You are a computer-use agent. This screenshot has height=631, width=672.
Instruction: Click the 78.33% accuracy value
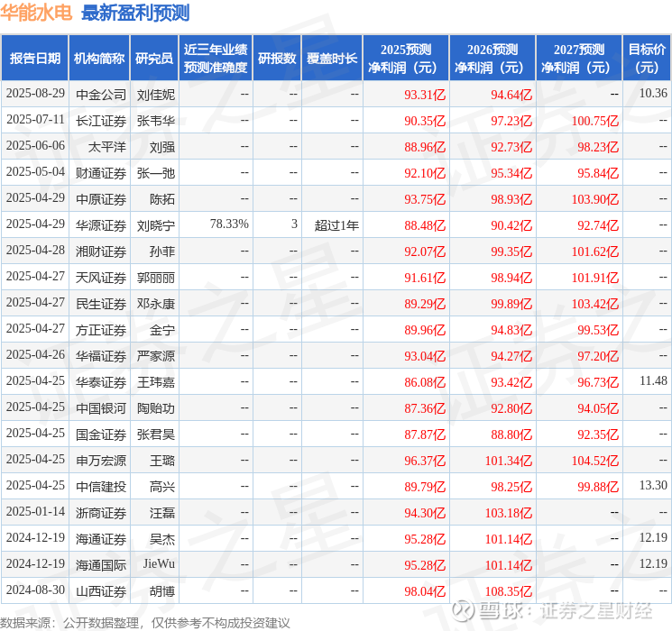229,224
